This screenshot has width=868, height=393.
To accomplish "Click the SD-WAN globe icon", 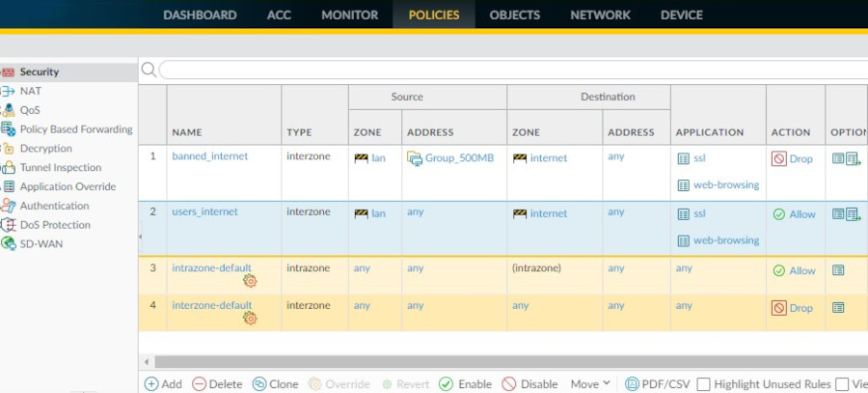I will pos(8,244).
